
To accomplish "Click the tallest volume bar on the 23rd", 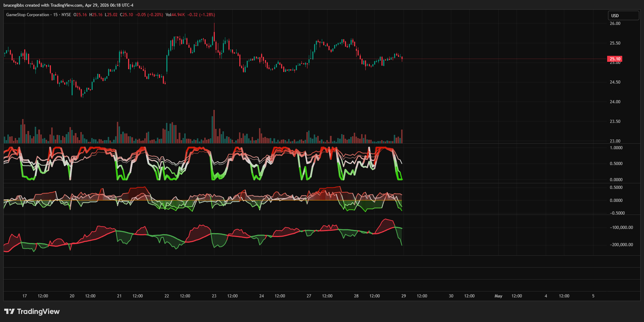I will click(214, 126).
